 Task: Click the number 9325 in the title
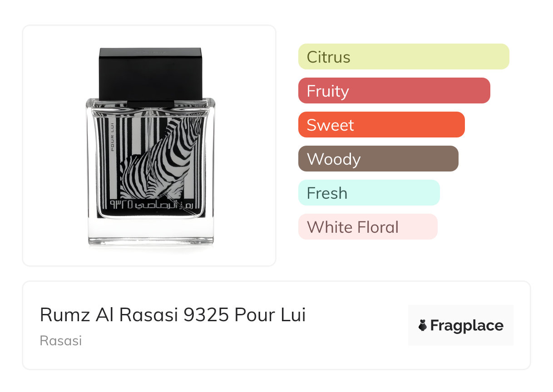pos(206,315)
